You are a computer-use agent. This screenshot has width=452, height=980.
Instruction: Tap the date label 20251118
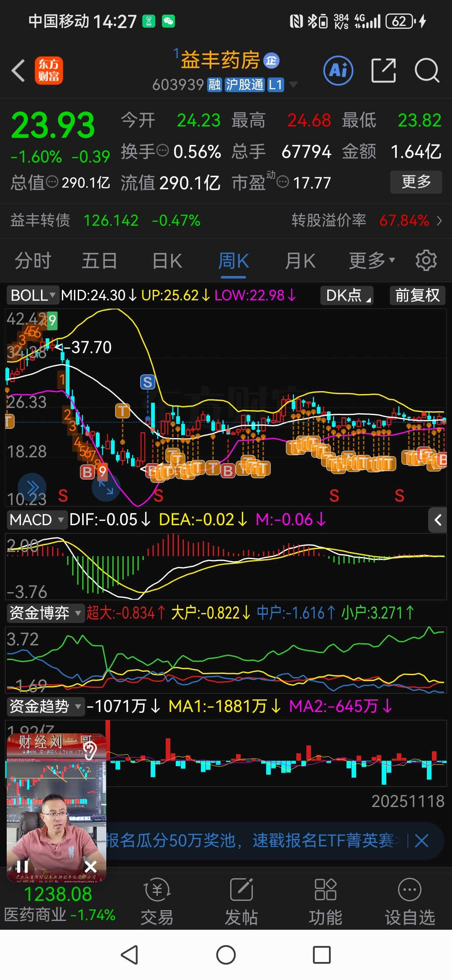pyautogui.click(x=408, y=801)
